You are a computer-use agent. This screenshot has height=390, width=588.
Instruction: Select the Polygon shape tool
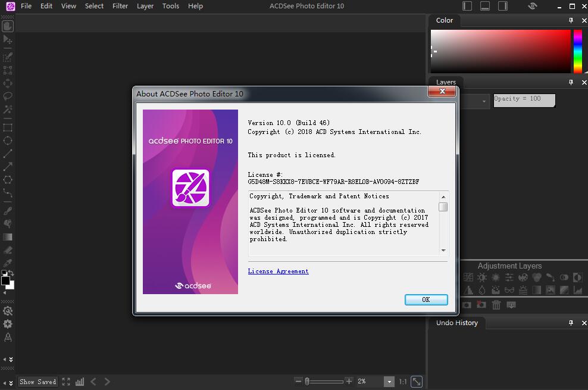8,180
